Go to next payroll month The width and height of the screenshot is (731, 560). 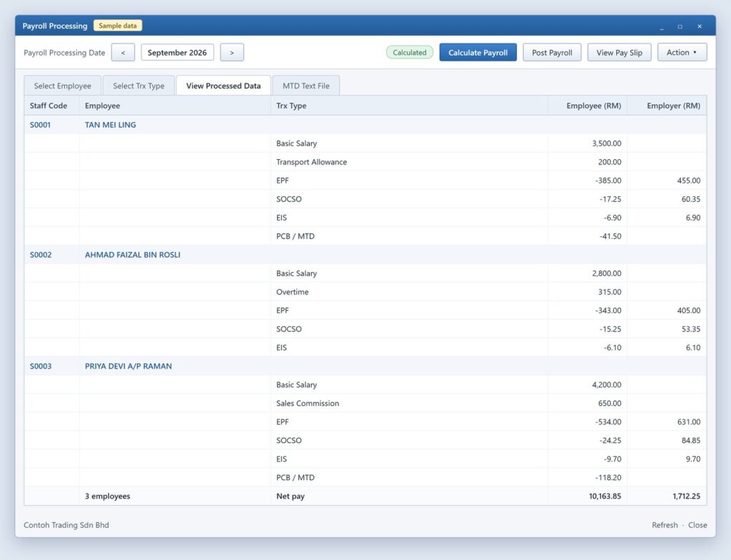(x=232, y=53)
